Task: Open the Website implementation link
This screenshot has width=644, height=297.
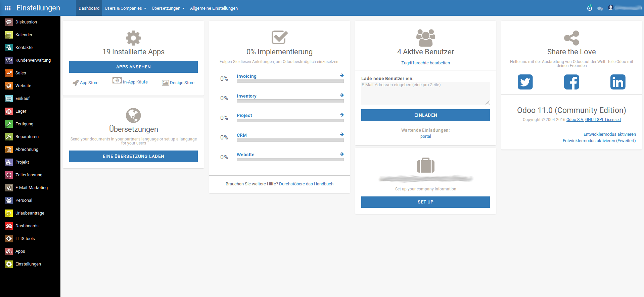Action: 245,155
